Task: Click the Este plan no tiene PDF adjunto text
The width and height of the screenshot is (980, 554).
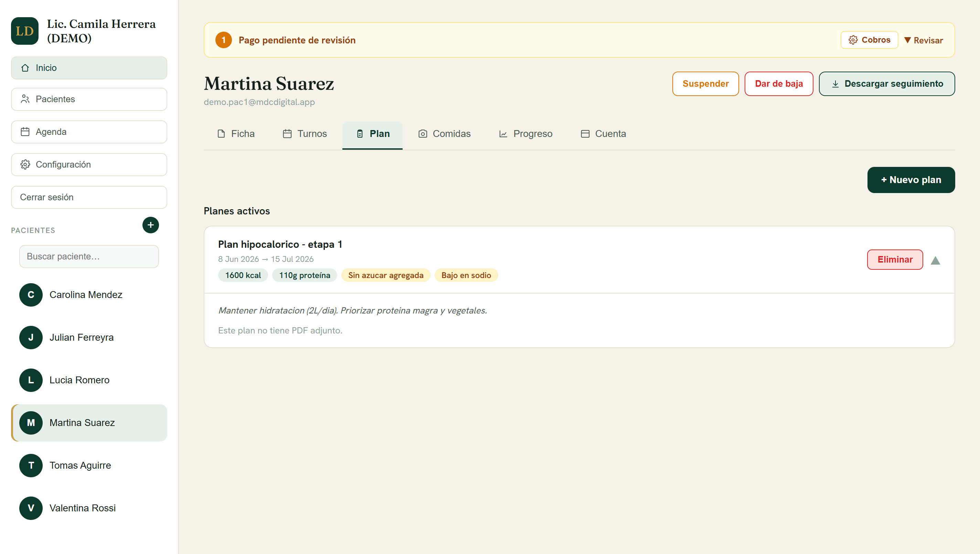Action: (280, 330)
